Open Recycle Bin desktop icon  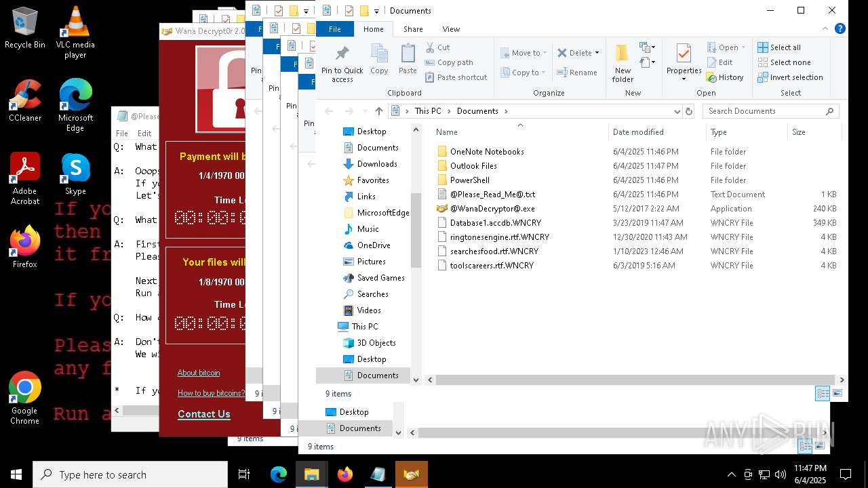tap(24, 28)
